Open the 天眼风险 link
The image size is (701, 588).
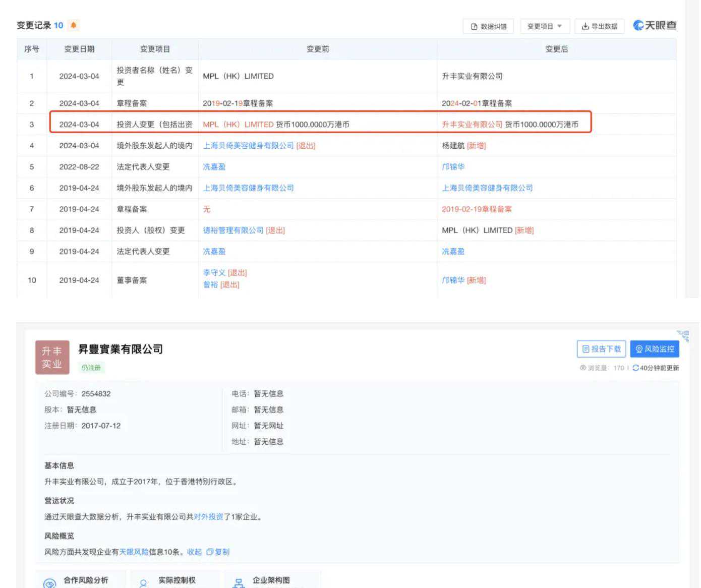(134, 552)
